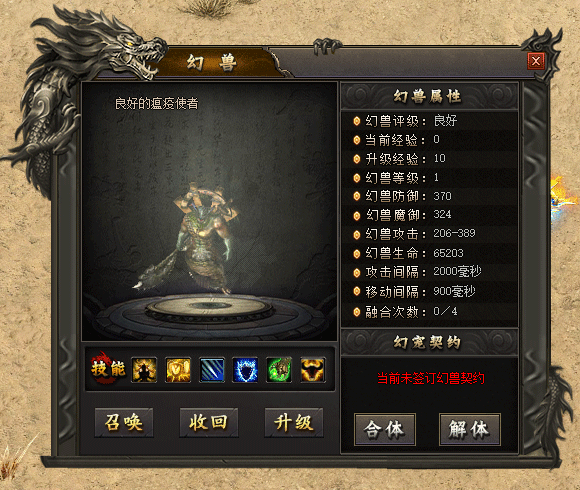Click the 合体 merge button
The width and height of the screenshot is (580, 490).
coord(385,429)
